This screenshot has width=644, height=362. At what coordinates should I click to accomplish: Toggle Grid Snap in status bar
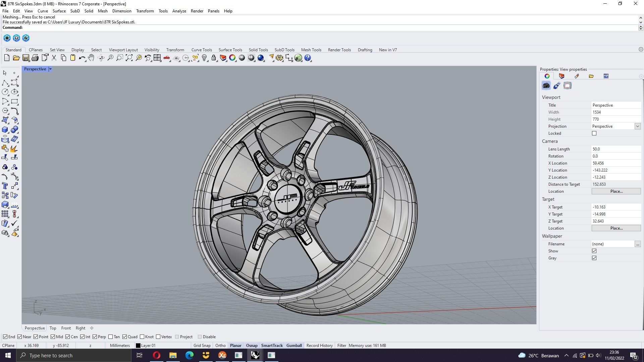[x=202, y=346]
